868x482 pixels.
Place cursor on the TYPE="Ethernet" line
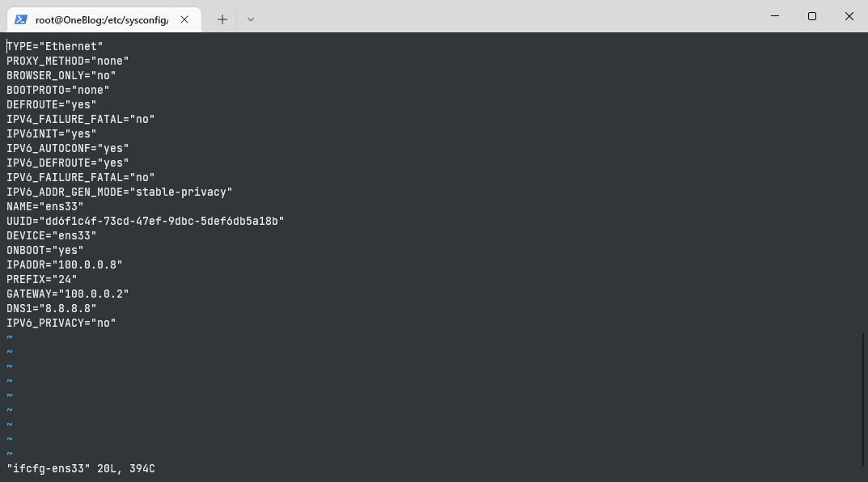[55, 46]
